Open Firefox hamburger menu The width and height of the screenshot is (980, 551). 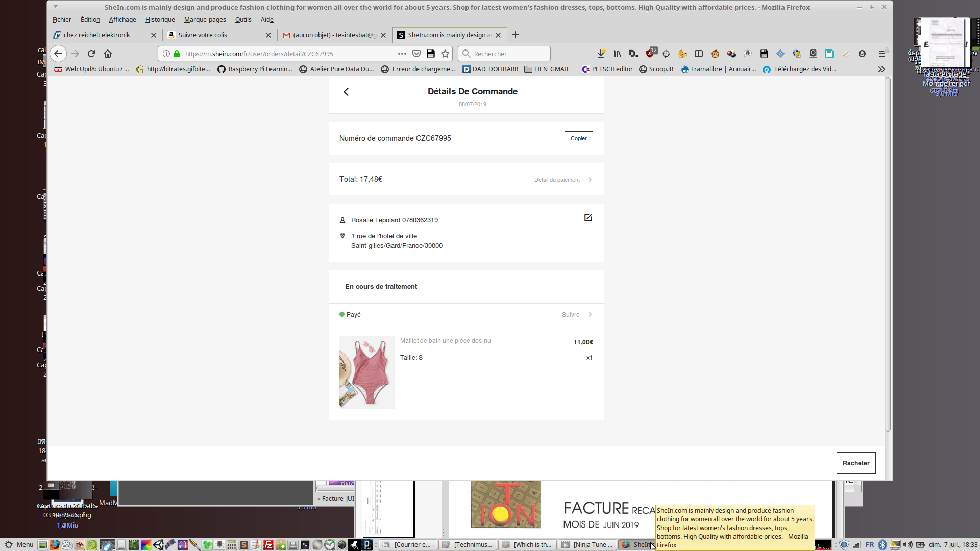(881, 54)
